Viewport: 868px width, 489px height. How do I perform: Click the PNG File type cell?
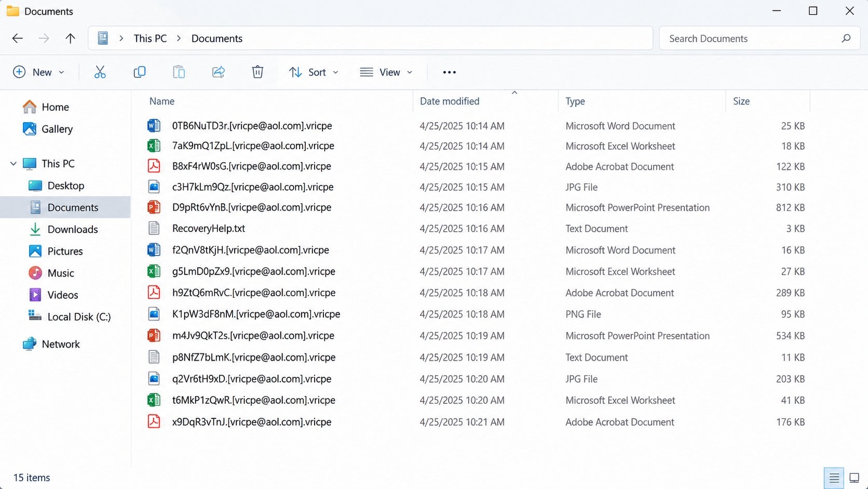pos(583,314)
